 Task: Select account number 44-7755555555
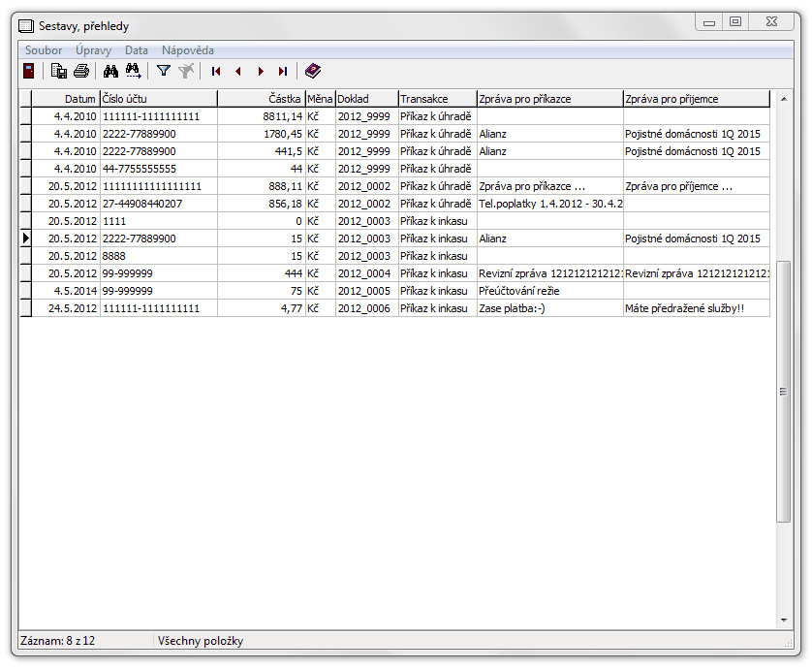(159, 169)
